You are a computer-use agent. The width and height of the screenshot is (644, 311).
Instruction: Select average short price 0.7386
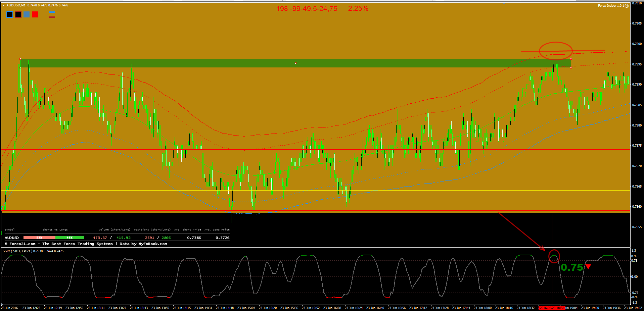click(x=194, y=238)
